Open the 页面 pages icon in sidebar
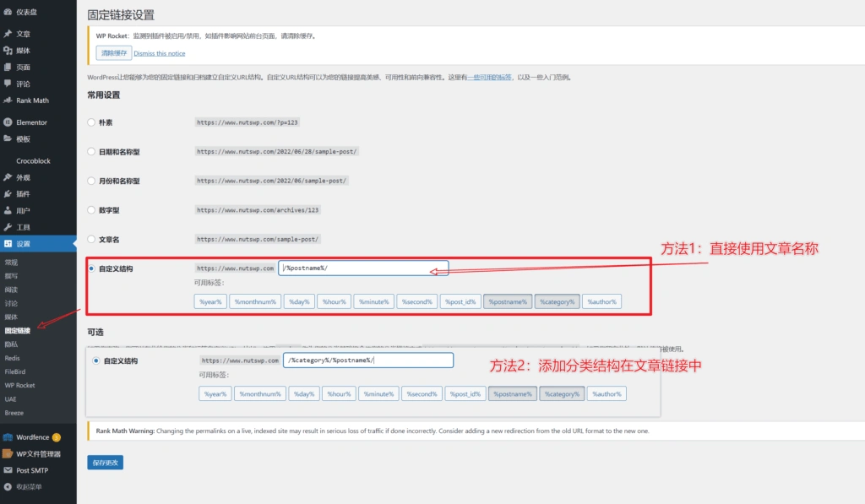The height and width of the screenshot is (504, 865). click(x=8, y=67)
